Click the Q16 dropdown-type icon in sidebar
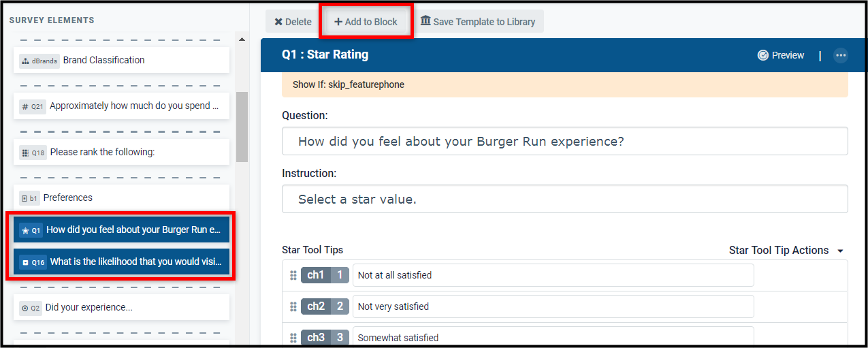The width and height of the screenshot is (868, 348). pyautogui.click(x=25, y=262)
